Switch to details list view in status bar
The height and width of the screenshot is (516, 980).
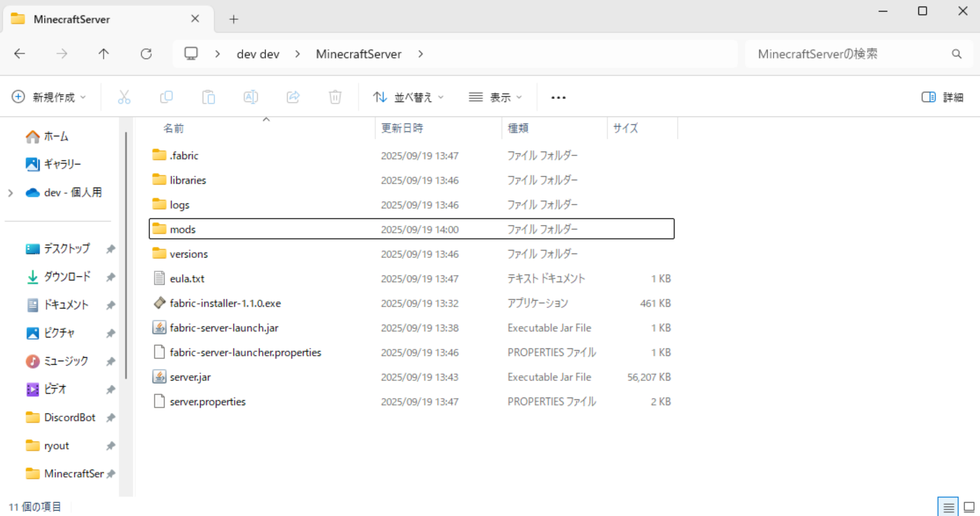pyautogui.click(x=948, y=507)
